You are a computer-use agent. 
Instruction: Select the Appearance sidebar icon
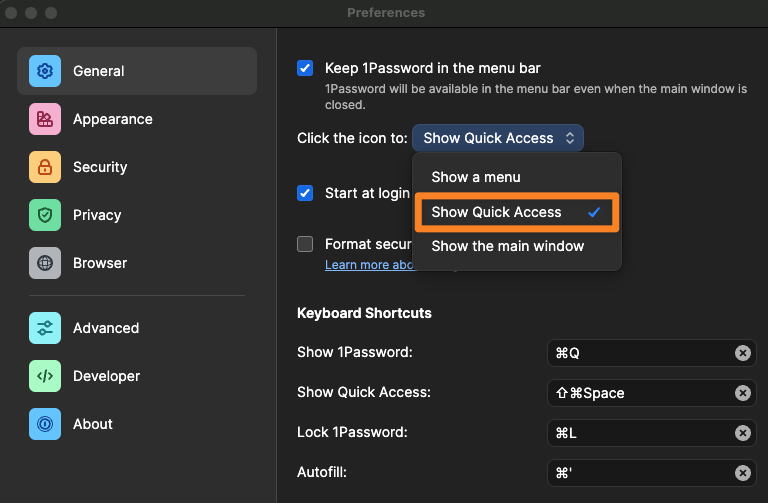(45, 119)
